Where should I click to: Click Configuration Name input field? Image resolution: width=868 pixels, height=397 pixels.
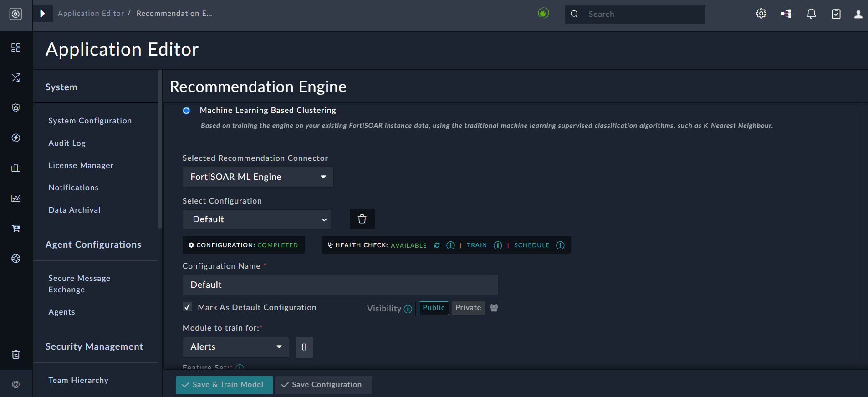tap(341, 285)
